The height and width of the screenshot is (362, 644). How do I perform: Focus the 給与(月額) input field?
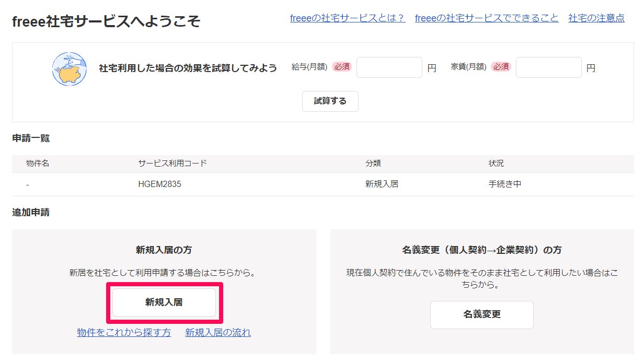[389, 67]
